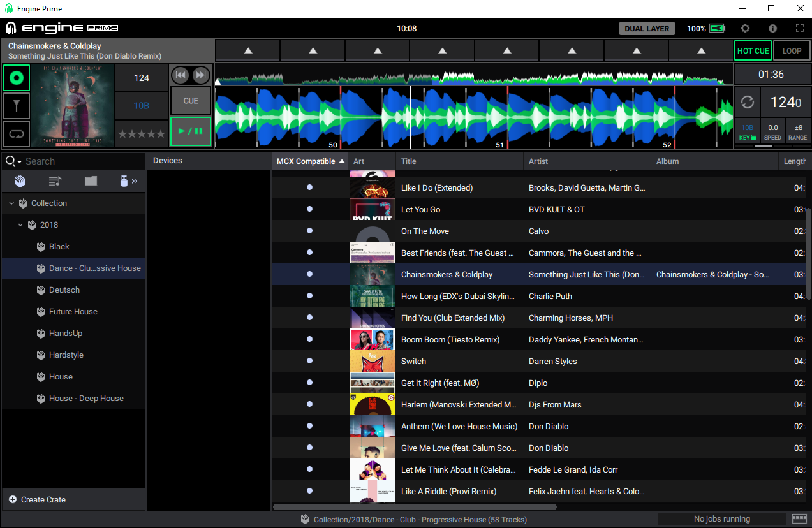Toggle MCX Compatible dot for Harlem
The height and width of the screenshot is (528, 812).
pyautogui.click(x=309, y=404)
